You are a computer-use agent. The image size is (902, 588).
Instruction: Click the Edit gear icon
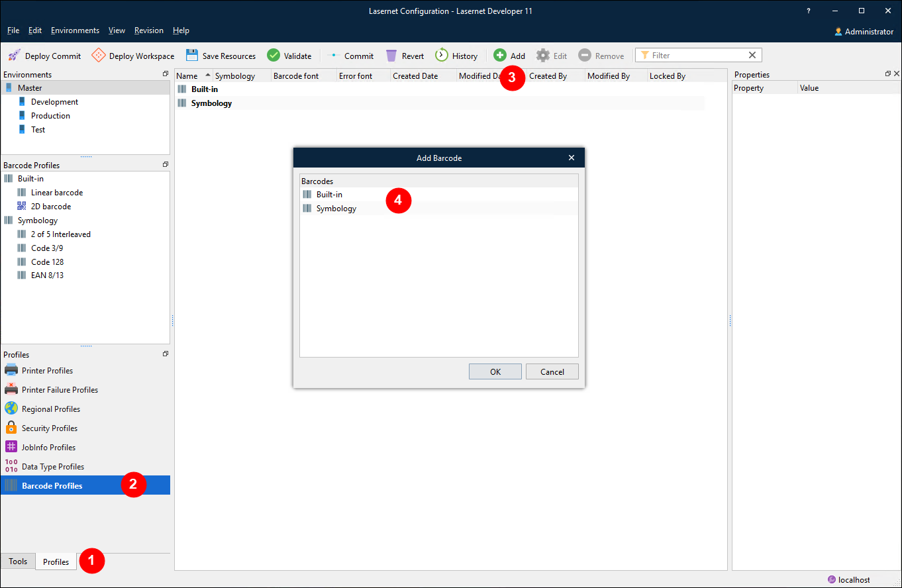coord(543,56)
